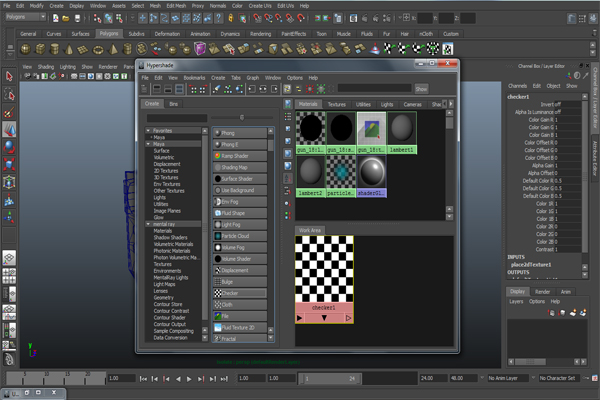Open the Bookmarks menu in Hypershade
Viewport: 600px width, 400px height.
point(194,78)
